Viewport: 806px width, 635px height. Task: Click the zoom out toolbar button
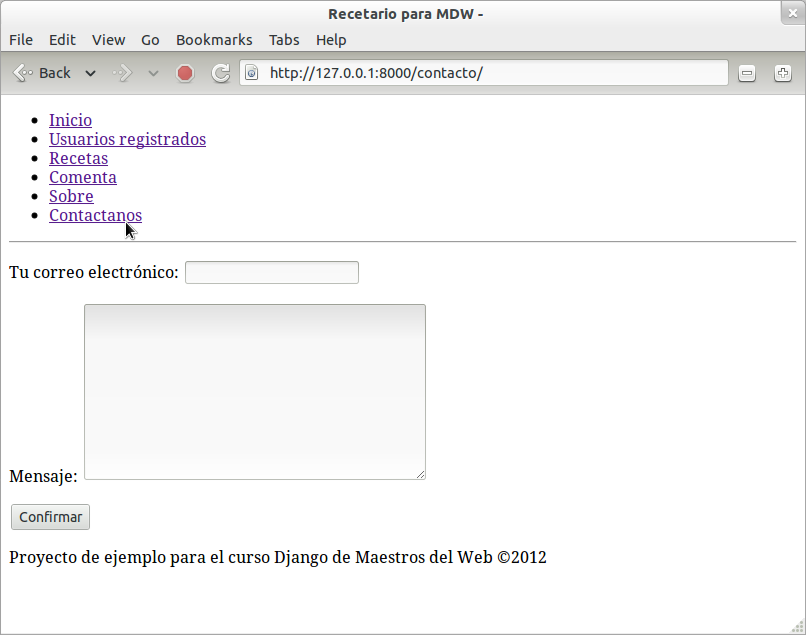[x=746, y=73]
